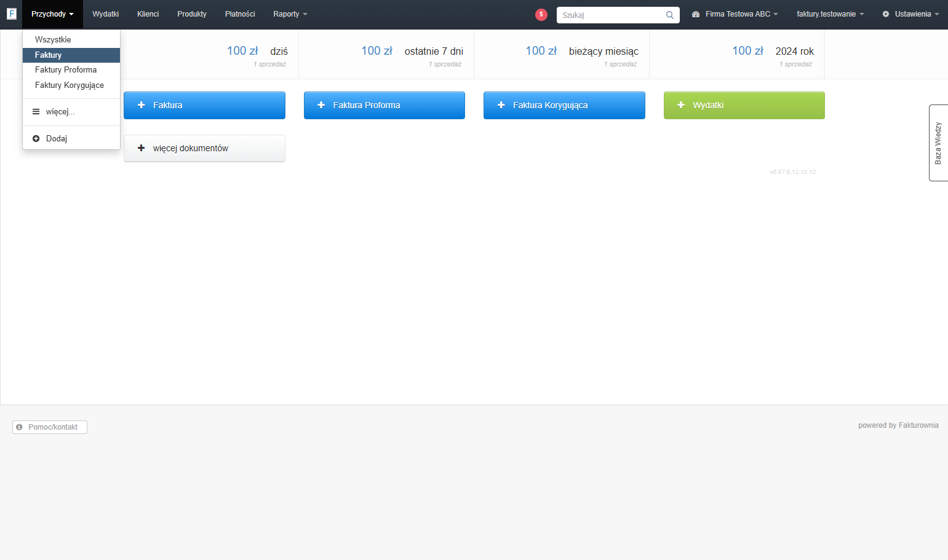Click the plus circle icon beside Dodaj

[36, 138]
